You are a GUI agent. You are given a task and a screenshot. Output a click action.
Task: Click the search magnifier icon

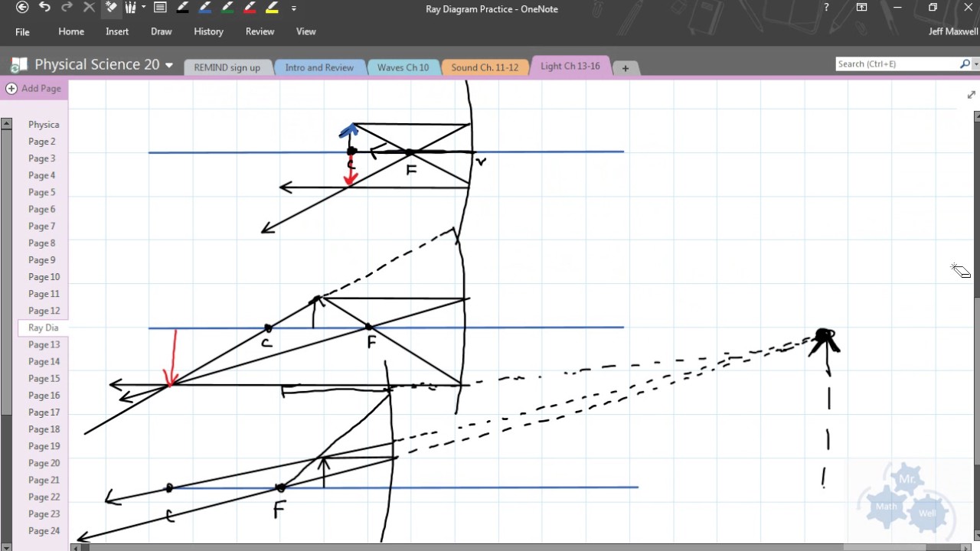pos(965,64)
